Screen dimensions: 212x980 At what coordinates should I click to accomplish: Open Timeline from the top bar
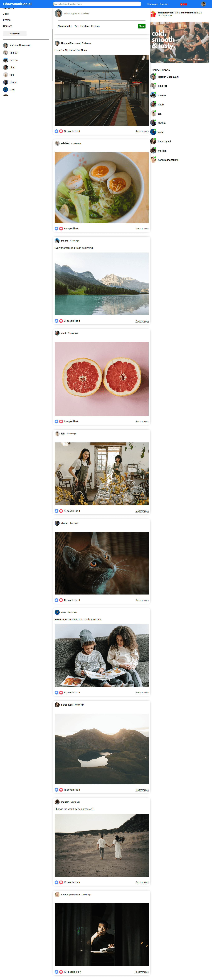164,4
